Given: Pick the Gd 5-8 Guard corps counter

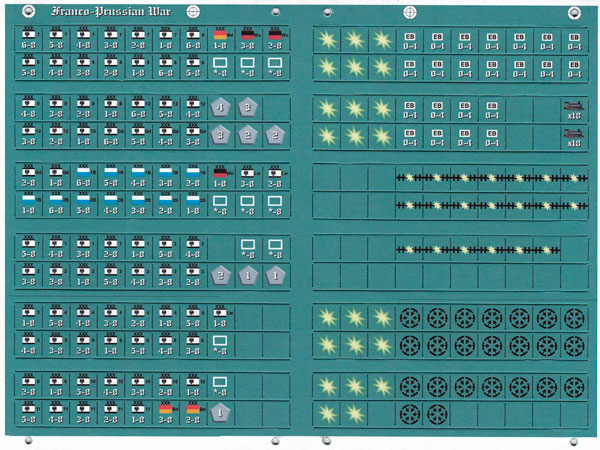Looking at the screenshot, I should (138, 135).
